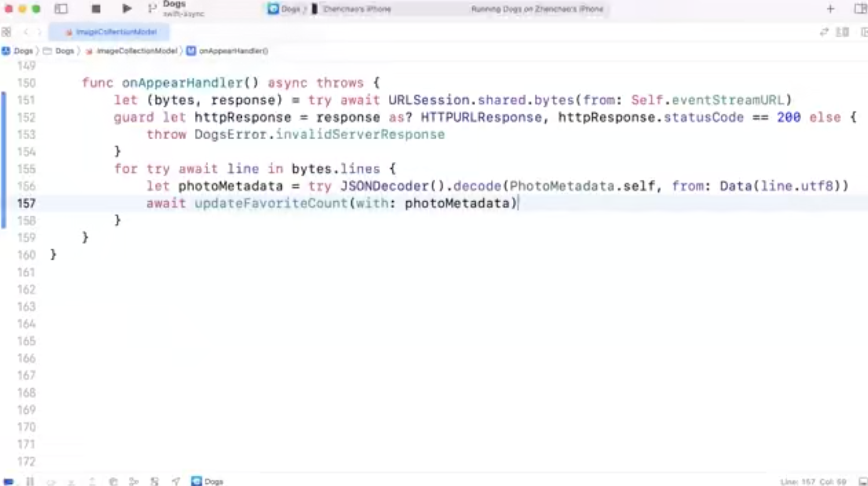The width and height of the screenshot is (868, 486).
Task: Click the step out debug icon
Action: (x=92, y=481)
